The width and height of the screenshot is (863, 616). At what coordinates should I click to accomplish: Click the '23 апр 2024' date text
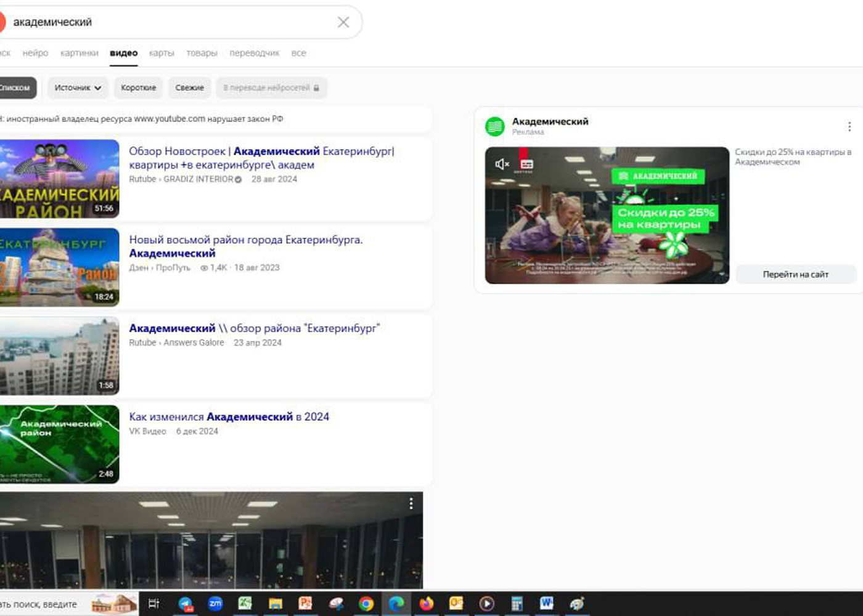pos(258,342)
